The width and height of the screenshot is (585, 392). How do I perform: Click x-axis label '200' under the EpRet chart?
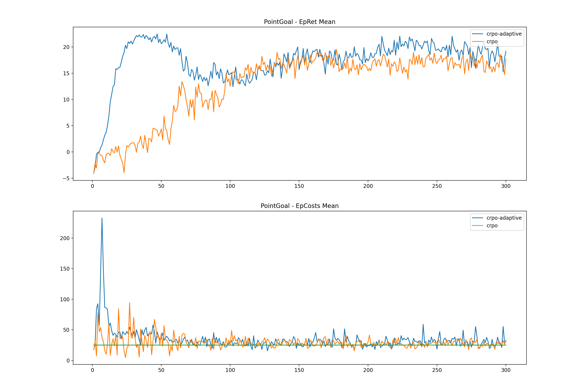[x=368, y=186]
